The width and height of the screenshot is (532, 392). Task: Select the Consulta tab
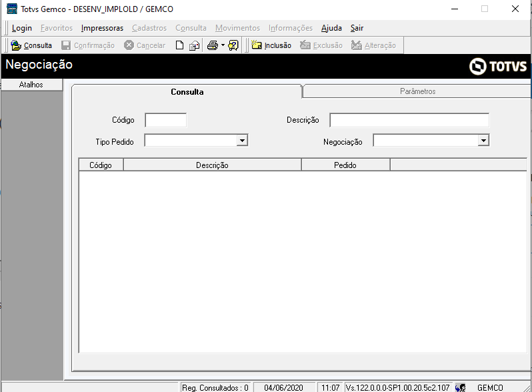[187, 91]
